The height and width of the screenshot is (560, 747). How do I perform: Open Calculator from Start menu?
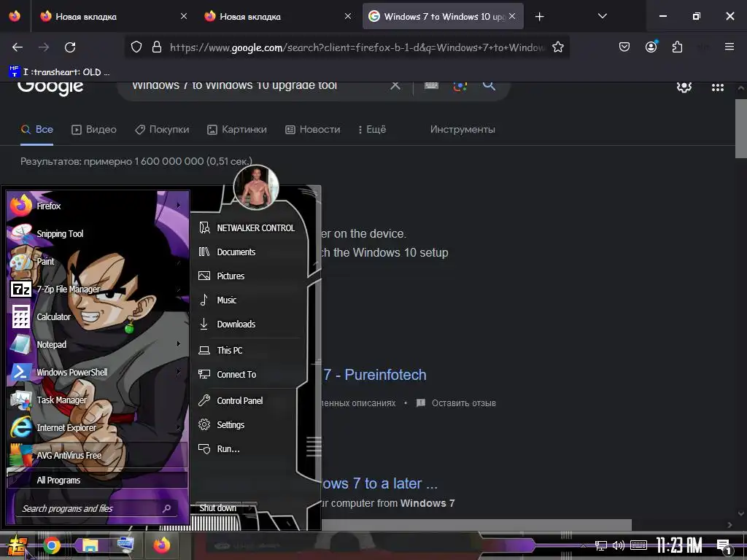(97, 316)
